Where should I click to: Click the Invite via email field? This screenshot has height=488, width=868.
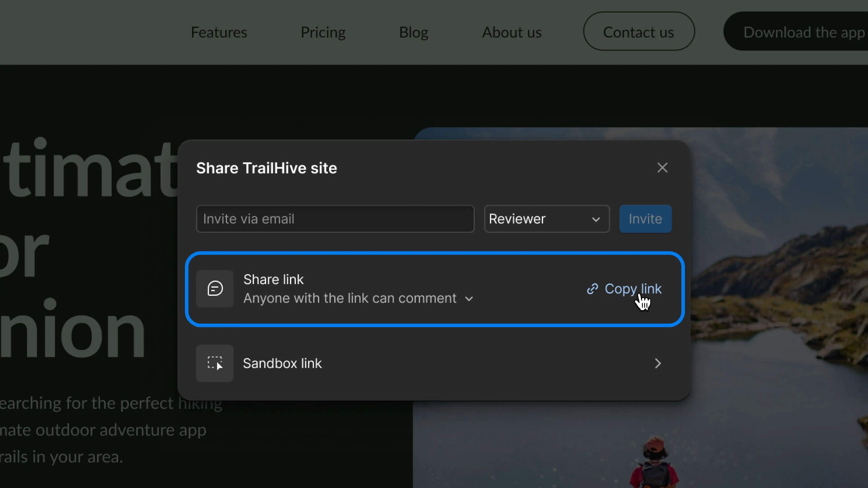point(335,219)
